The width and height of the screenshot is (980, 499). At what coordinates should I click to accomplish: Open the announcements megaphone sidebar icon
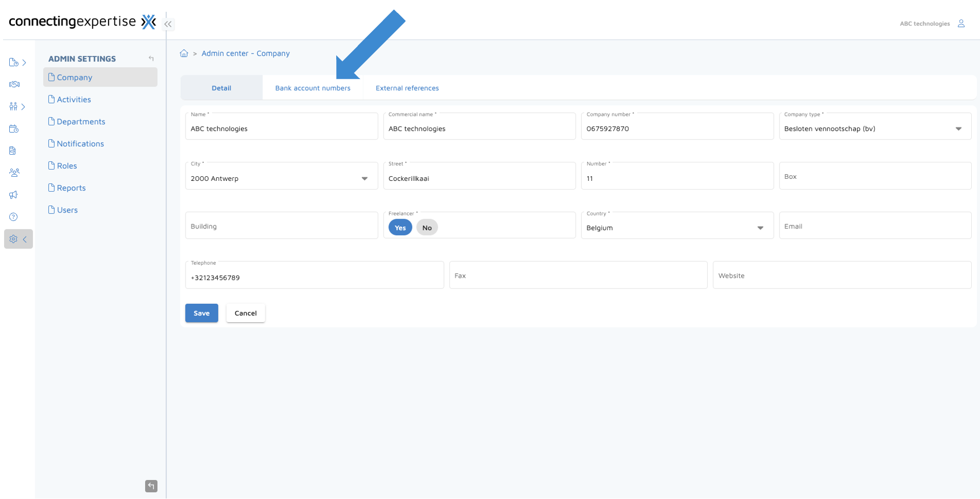14,195
